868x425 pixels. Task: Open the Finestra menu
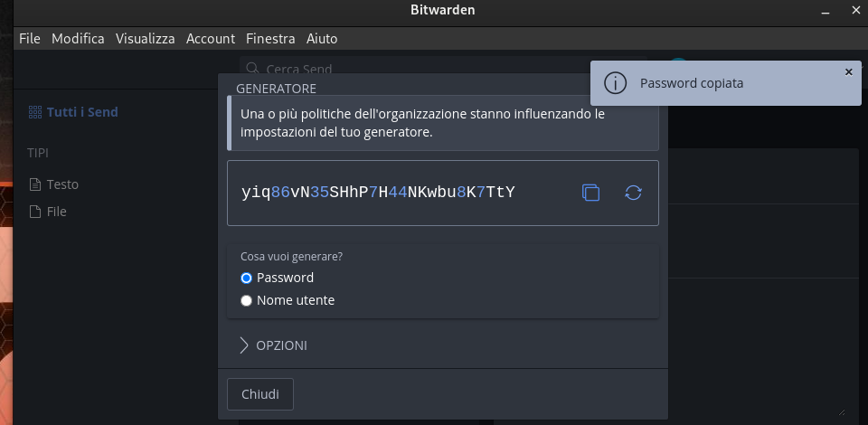click(x=270, y=39)
